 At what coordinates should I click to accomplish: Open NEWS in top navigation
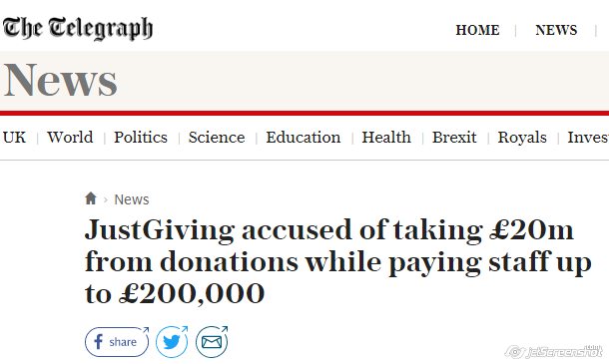pos(556,30)
